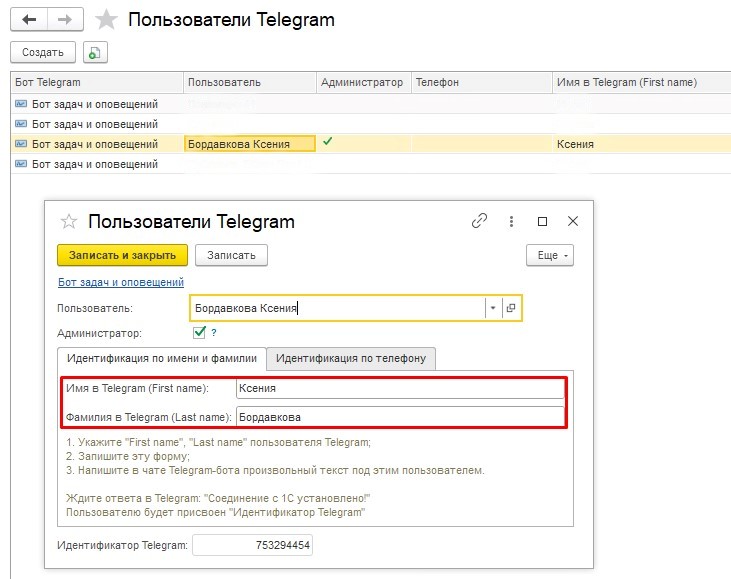The width and height of the screenshot is (731, 579).
Task: Open the Еще dropdown menu
Action: [550, 255]
